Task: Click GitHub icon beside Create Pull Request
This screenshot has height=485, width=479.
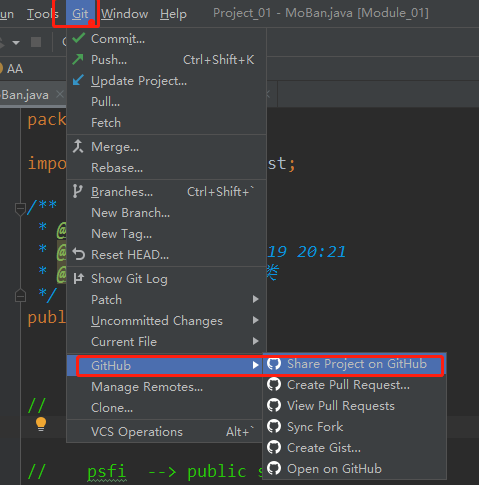Action: point(274,384)
